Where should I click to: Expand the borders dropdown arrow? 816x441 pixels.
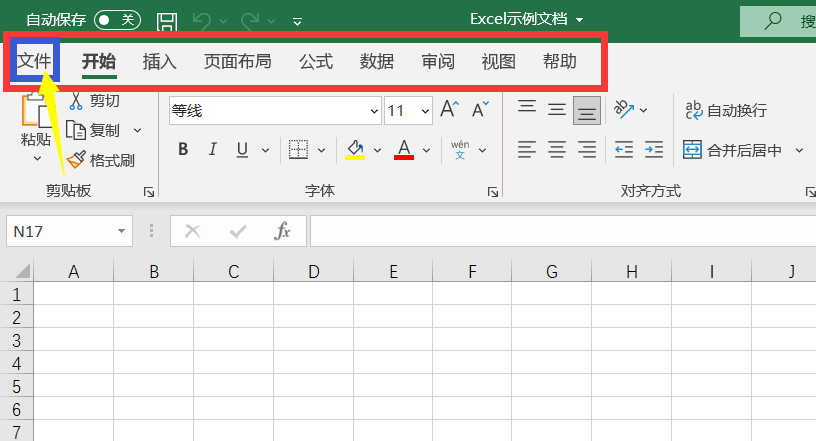pos(321,150)
